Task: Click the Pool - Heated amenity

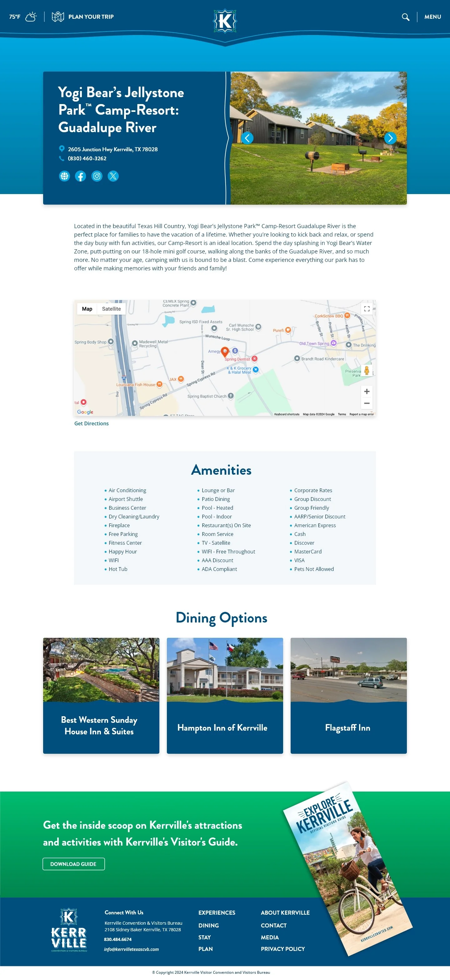Action: 217,508
